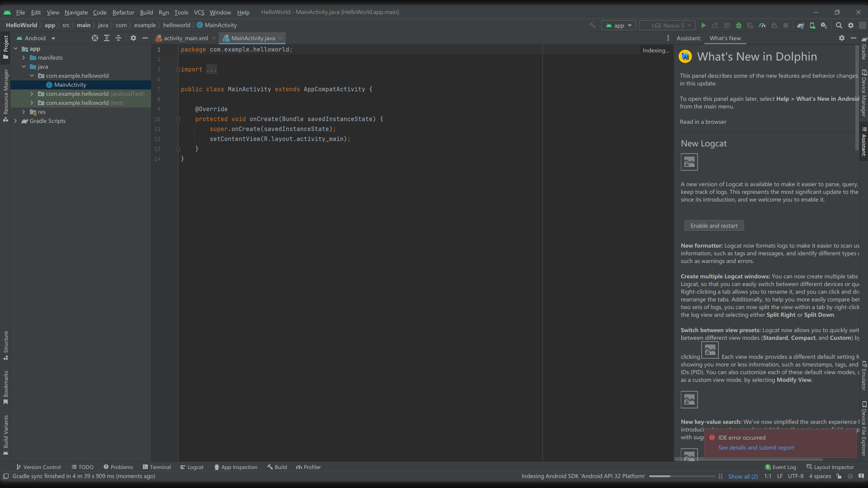Toggle the Logcat tool window
Viewport: 868px width, 488px height.
tap(192, 467)
